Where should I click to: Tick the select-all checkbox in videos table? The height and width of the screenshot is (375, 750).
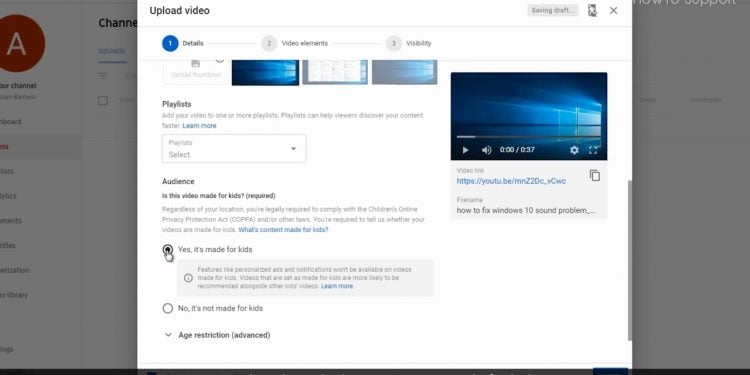(x=103, y=100)
